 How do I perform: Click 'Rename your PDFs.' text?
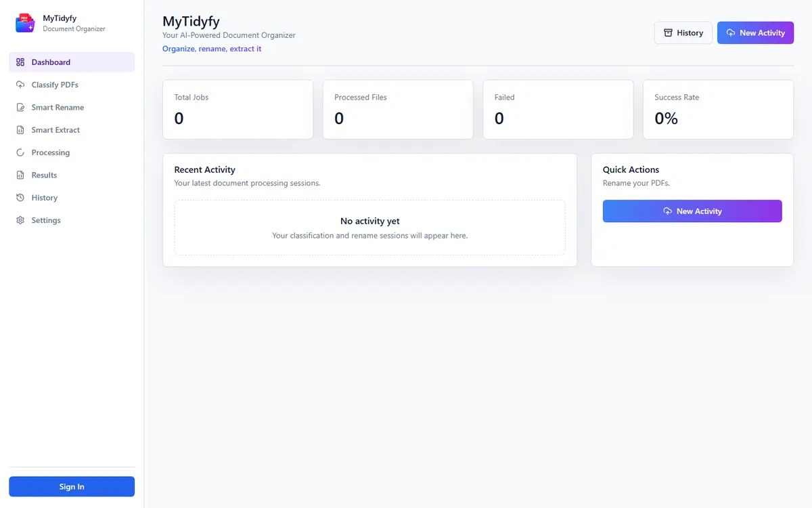[636, 183]
